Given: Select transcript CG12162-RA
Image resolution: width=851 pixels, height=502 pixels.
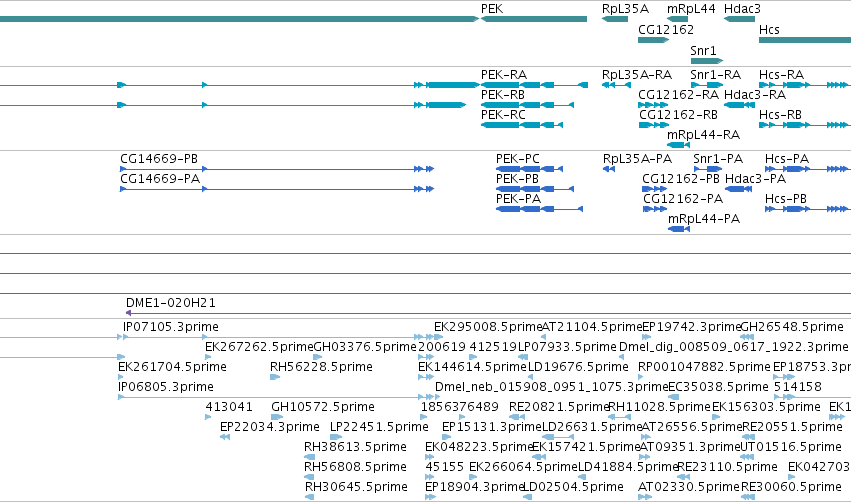Looking at the screenshot, I should click(653, 105).
